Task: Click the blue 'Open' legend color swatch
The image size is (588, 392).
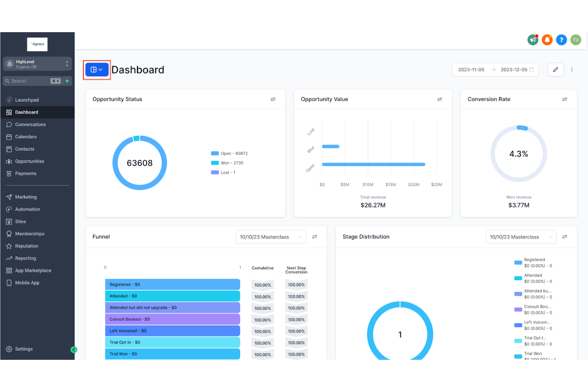Action: click(x=215, y=153)
